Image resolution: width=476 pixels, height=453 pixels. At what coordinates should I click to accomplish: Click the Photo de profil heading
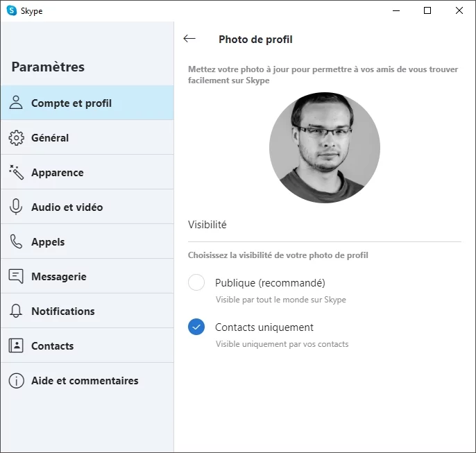point(255,40)
